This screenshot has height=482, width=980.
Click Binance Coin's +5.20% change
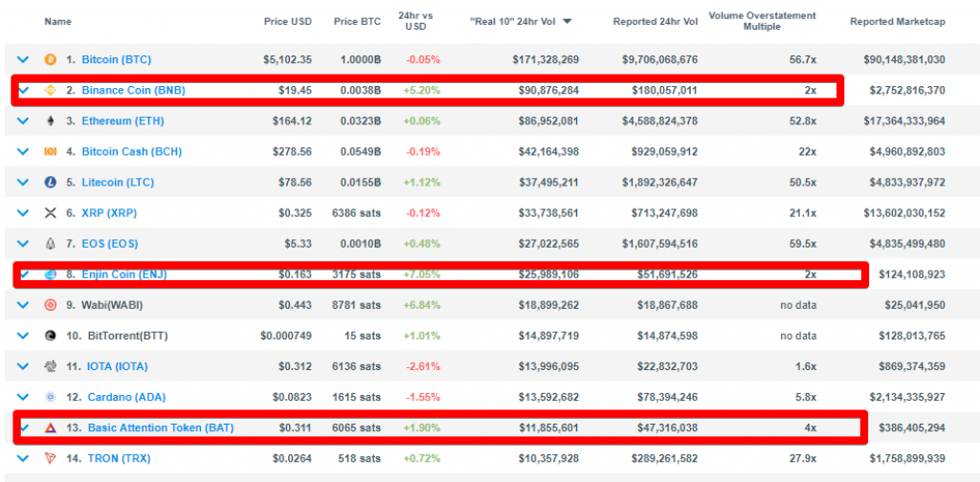click(x=421, y=91)
